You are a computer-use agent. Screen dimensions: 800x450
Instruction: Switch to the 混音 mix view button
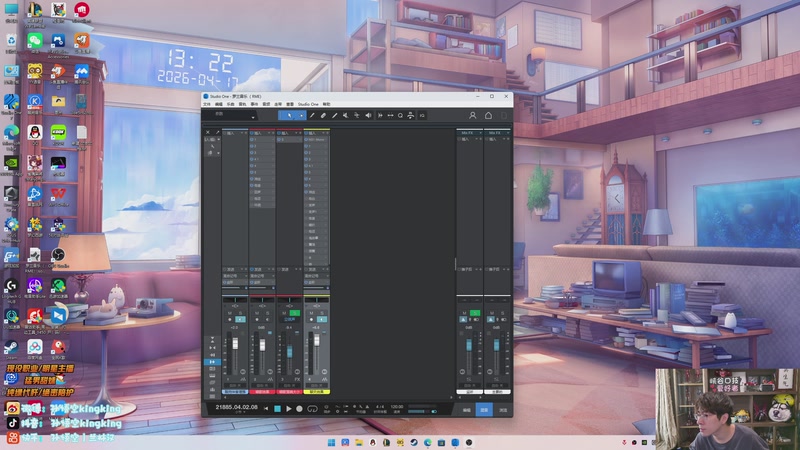click(484, 410)
